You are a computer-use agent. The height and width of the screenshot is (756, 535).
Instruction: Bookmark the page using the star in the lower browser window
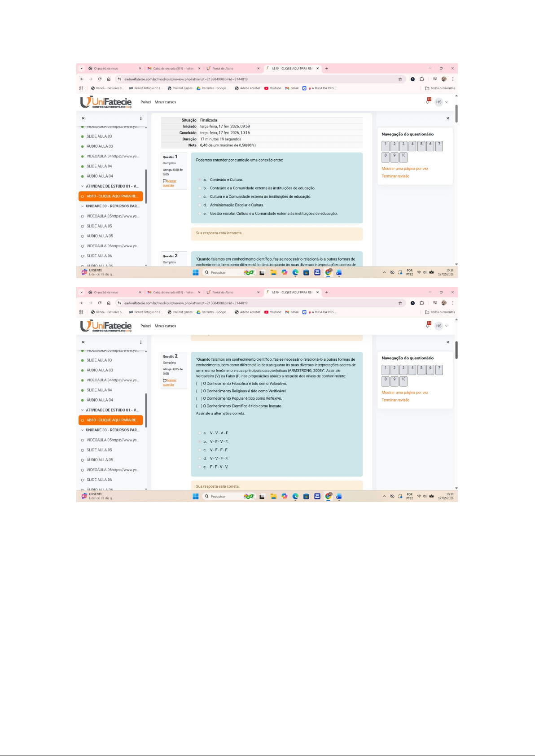(x=400, y=303)
